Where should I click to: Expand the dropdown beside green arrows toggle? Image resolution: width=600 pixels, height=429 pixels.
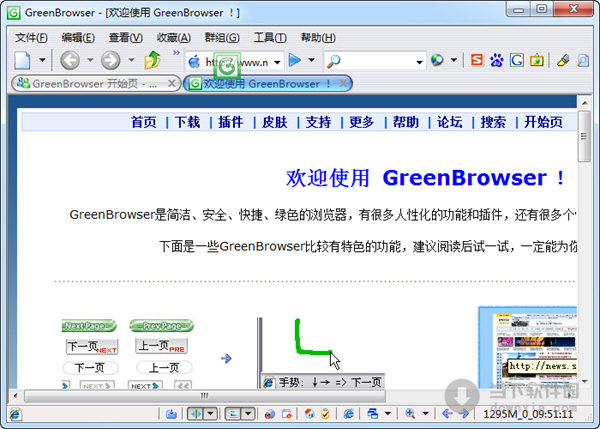(x=211, y=414)
